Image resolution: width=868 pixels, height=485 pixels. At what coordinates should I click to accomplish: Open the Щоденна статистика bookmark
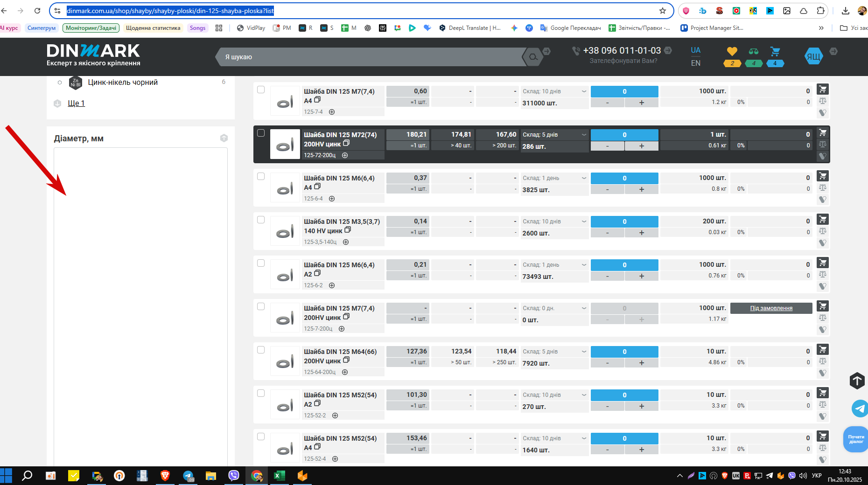[x=153, y=28]
